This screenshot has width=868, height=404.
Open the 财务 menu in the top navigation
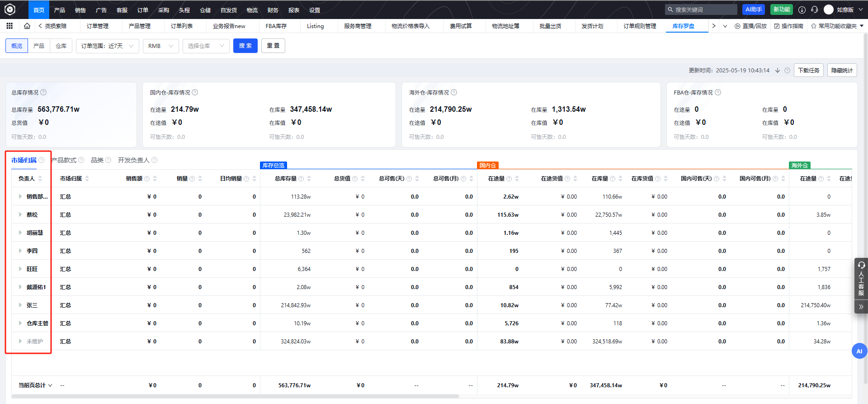(273, 10)
